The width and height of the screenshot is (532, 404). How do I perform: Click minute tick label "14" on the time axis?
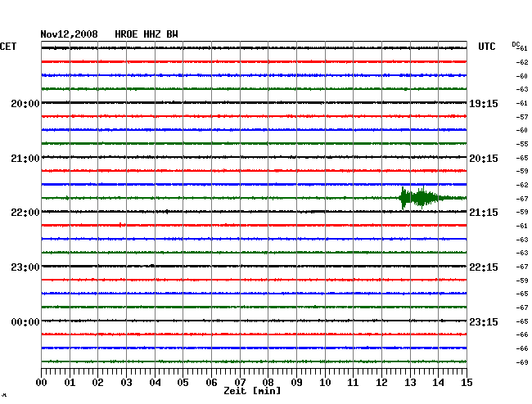tap(438, 382)
